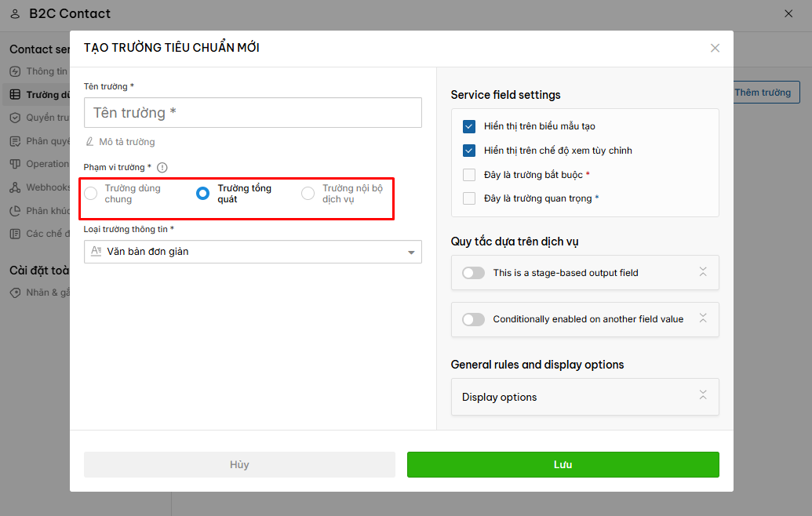812x516 pixels.
Task: Close the B2C Contact window
Action: coord(788,14)
